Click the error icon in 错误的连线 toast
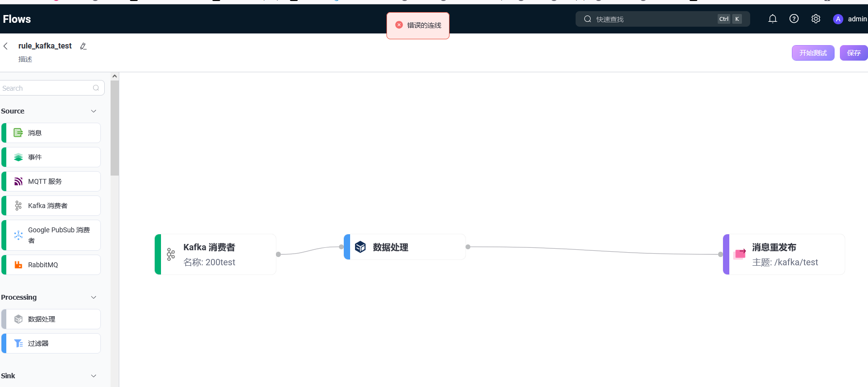Screen dimensions: 868x387 pos(399,25)
